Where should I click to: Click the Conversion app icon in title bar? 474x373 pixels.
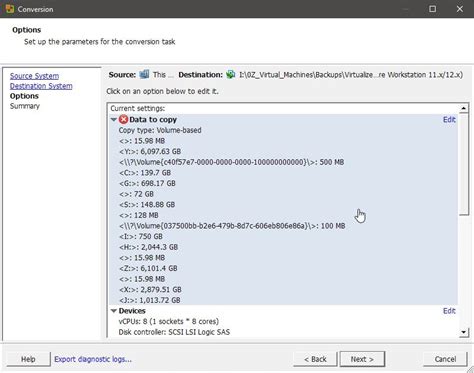pyautogui.click(x=10, y=9)
